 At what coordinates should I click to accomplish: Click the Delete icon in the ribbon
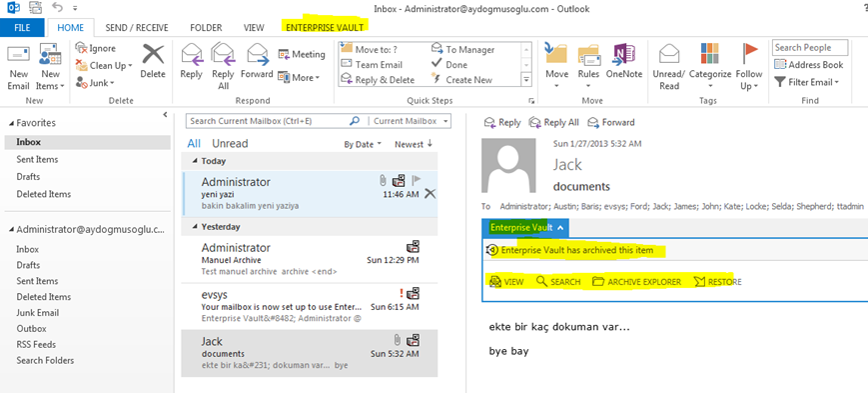(x=153, y=55)
